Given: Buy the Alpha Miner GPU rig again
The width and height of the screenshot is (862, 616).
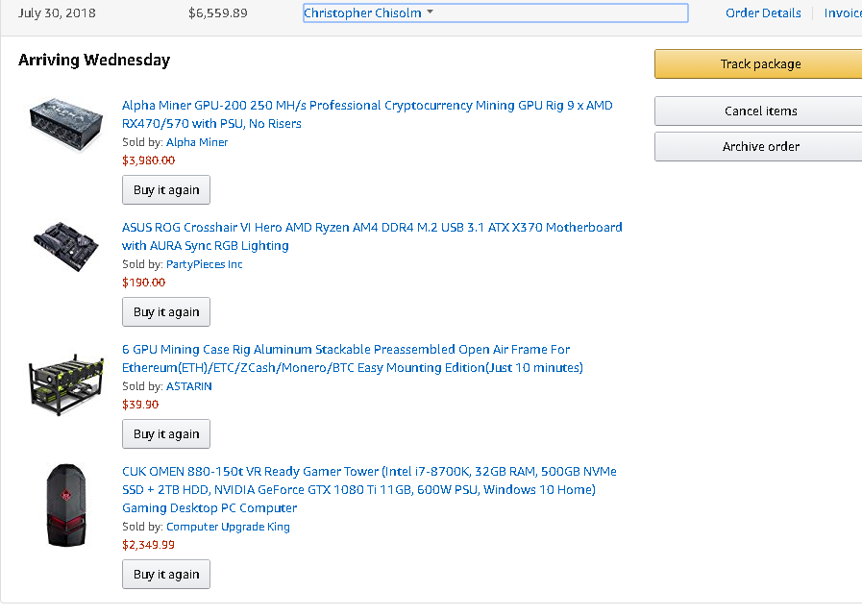Looking at the screenshot, I should click(x=166, y=190).
